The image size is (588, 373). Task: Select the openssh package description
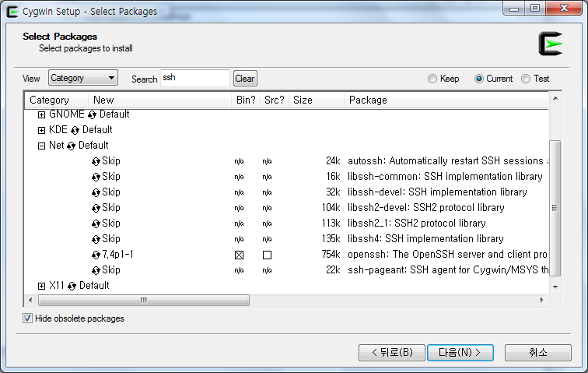448,255
